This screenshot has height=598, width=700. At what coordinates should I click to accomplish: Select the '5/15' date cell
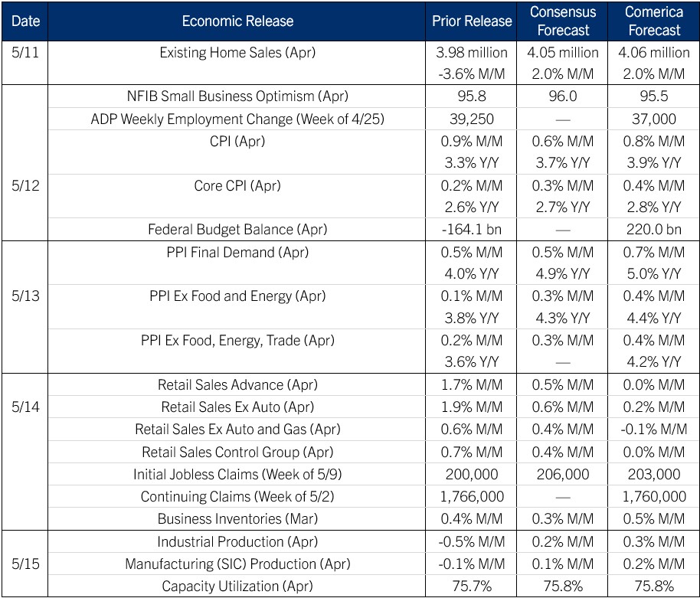click(x=25, y=564)
